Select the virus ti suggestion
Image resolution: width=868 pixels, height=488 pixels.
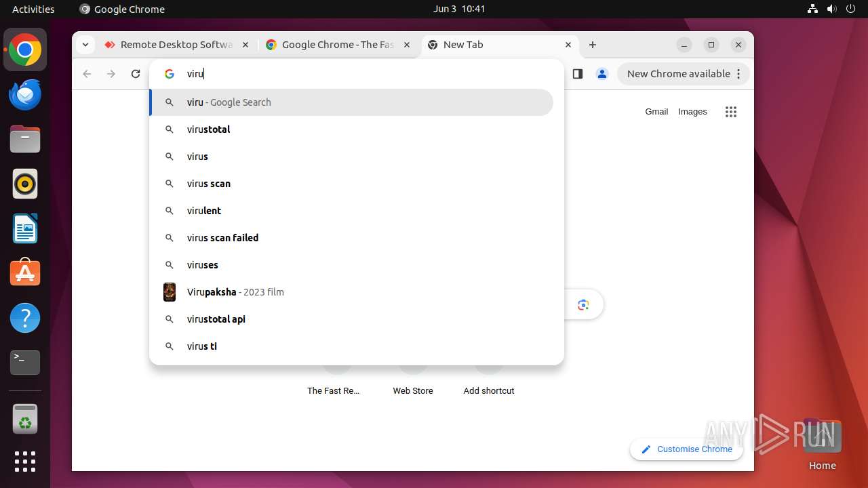coord(351,346)
